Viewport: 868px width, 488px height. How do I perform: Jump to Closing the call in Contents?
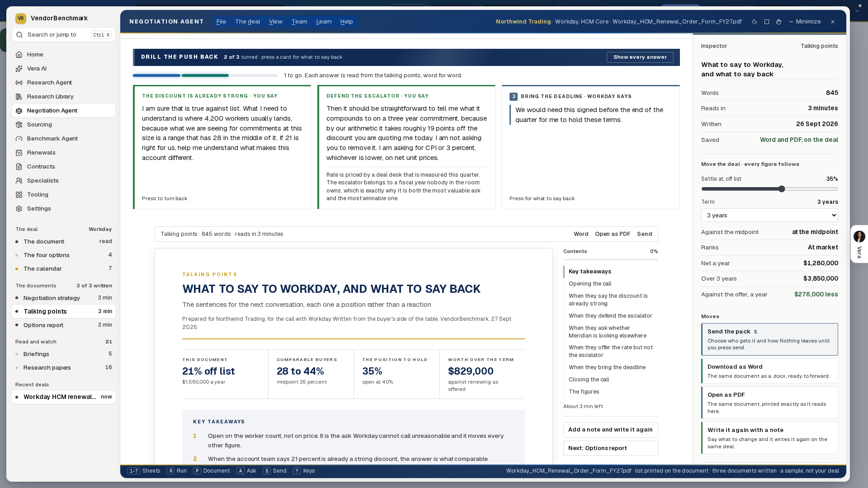click(589, 380)
